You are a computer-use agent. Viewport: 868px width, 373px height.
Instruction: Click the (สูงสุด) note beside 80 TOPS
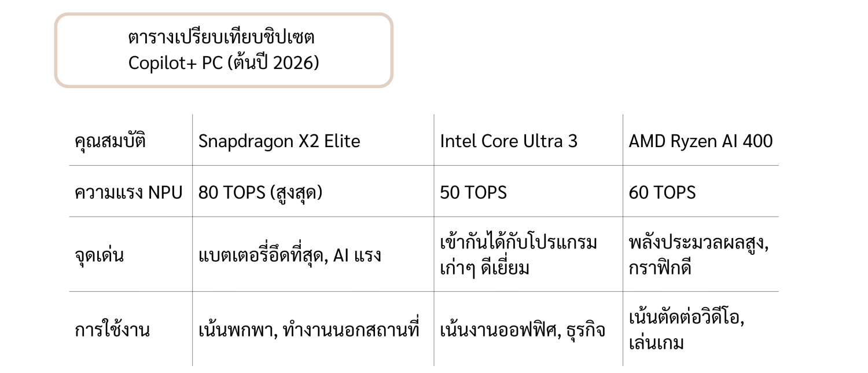[296, 192]
